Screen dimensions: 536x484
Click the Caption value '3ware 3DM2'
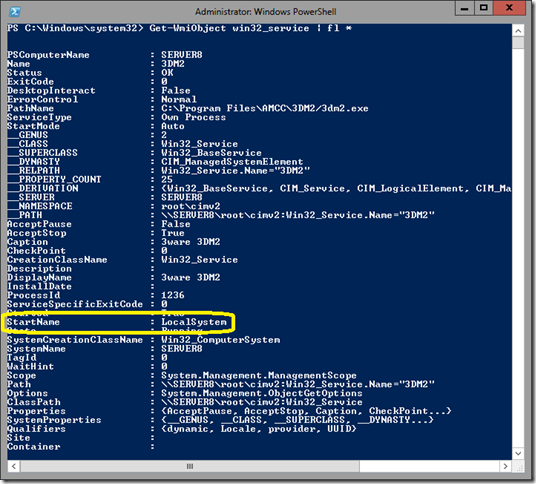[x=191, y=242]
